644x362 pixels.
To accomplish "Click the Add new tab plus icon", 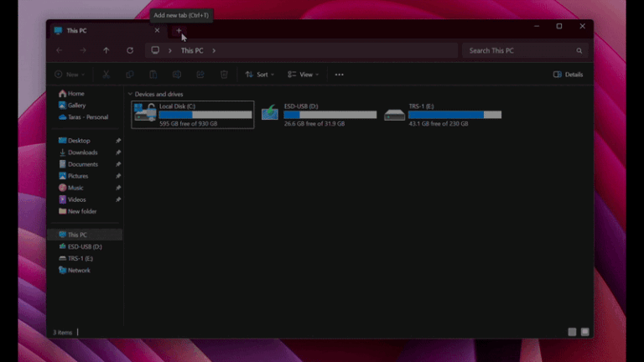I will coord(179,31).
